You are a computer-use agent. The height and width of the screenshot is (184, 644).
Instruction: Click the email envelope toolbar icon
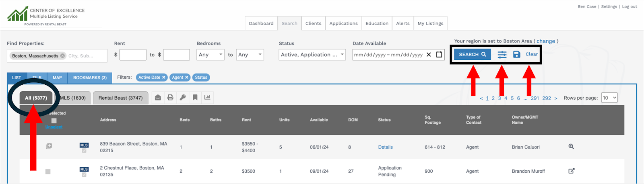tap(158, 97)
